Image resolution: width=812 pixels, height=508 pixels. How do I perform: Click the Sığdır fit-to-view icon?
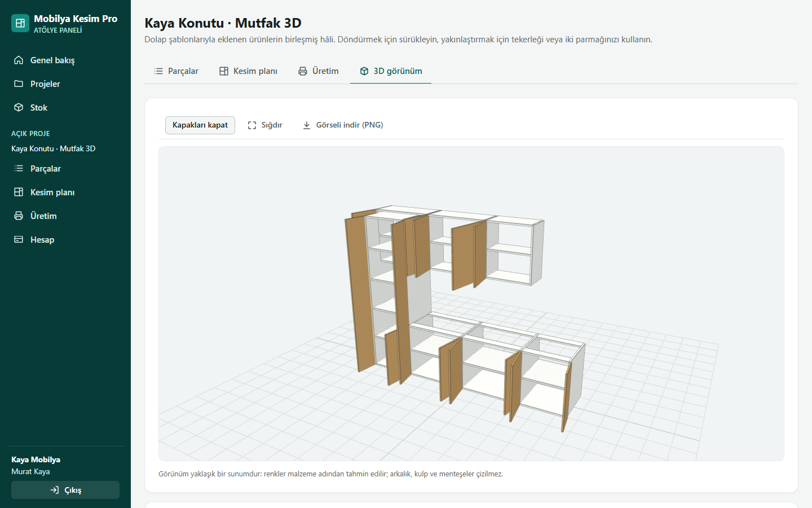(252, 125)
